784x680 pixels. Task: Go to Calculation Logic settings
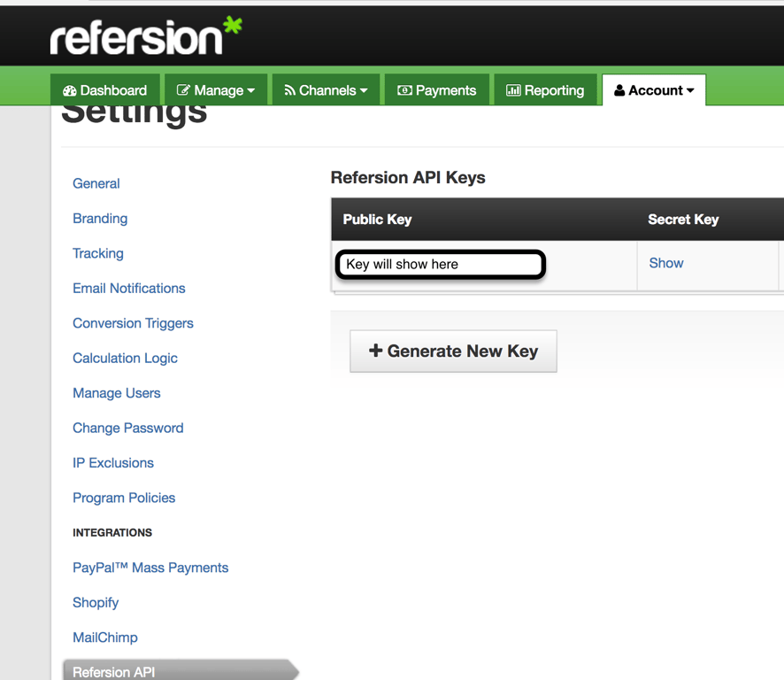coord(125,359)
